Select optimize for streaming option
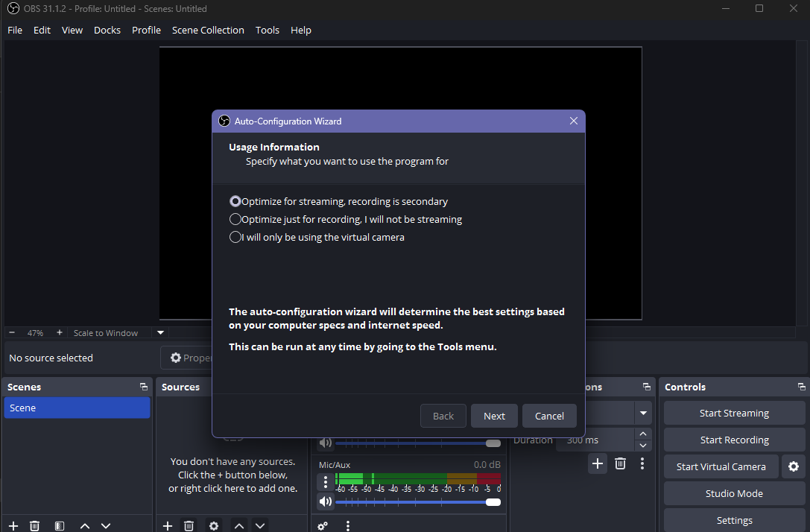The width and height of the screenshot is (810, 532). [235, 200]
